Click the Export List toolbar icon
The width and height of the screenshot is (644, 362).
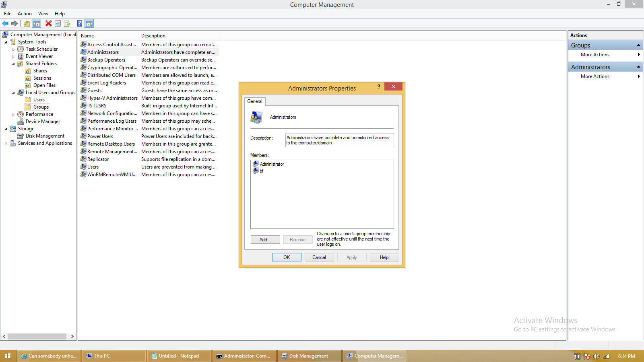pyautogui.click(x=67, y=23)
